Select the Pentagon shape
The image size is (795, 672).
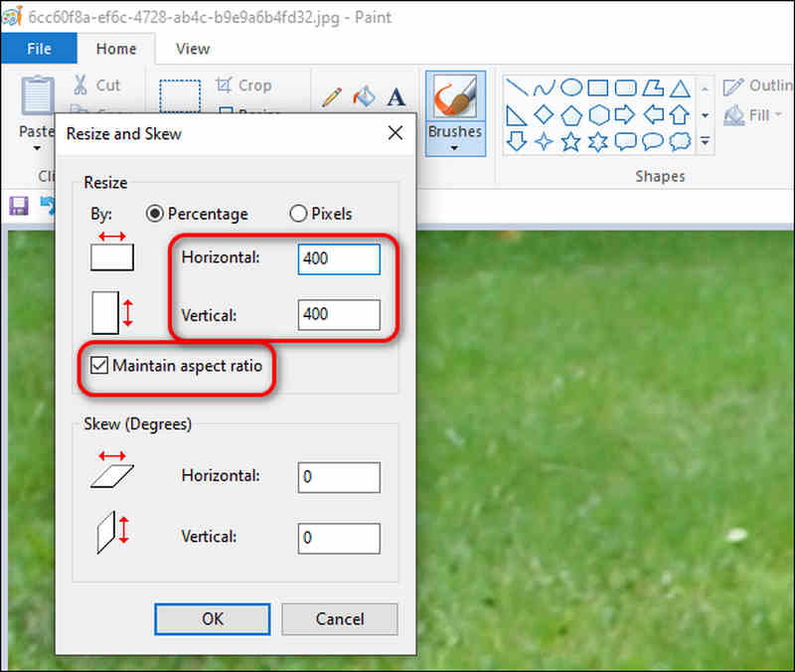571,115
